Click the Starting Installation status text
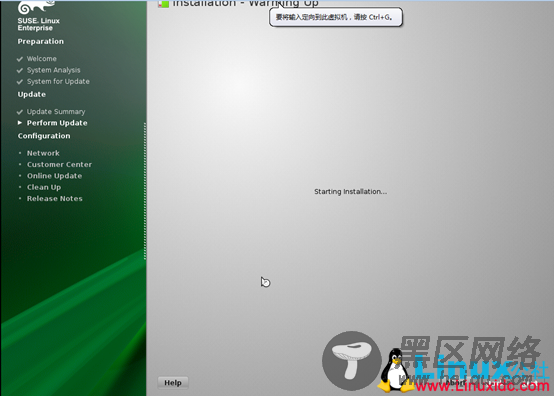 [x=350, y=191]
